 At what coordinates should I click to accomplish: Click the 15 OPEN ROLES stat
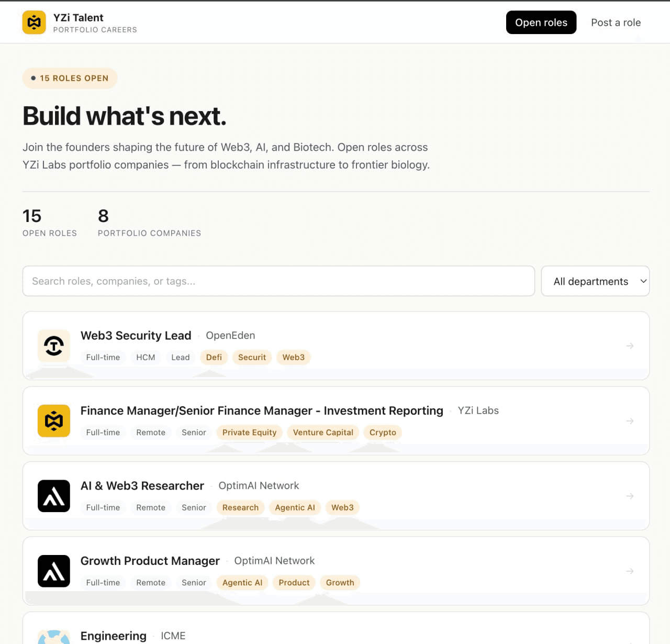50,223
